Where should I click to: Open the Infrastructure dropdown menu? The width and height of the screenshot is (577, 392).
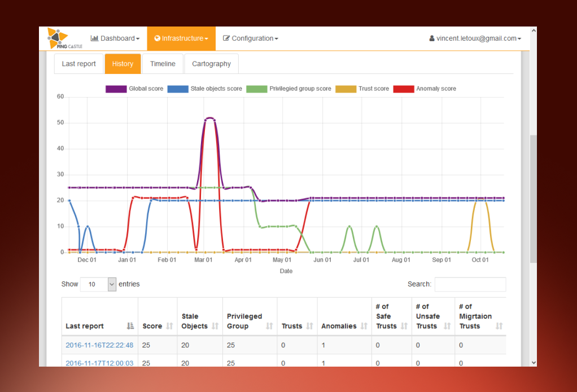tap(181, 38)
